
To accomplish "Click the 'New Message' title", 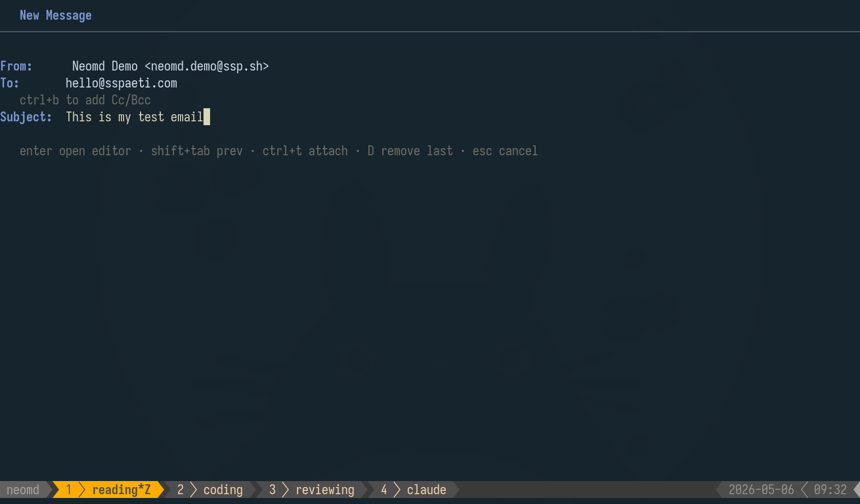I will (x=56, y=15).
